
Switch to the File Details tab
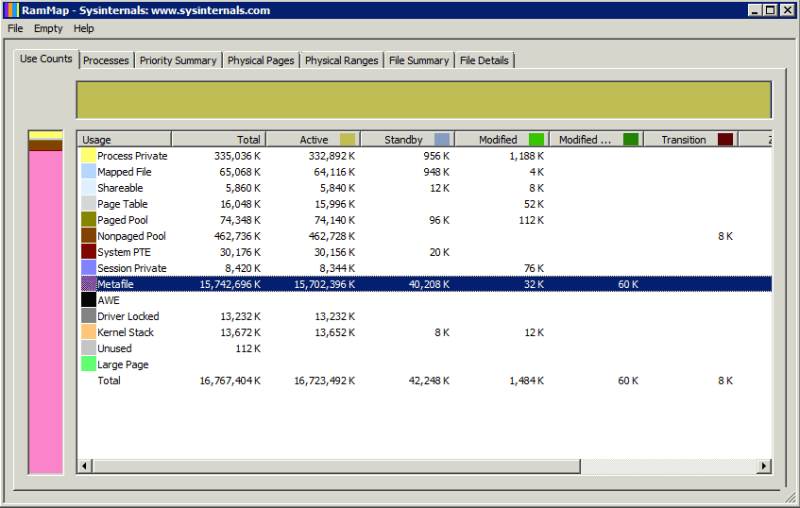pyautogui.click(x=484, y=60)
